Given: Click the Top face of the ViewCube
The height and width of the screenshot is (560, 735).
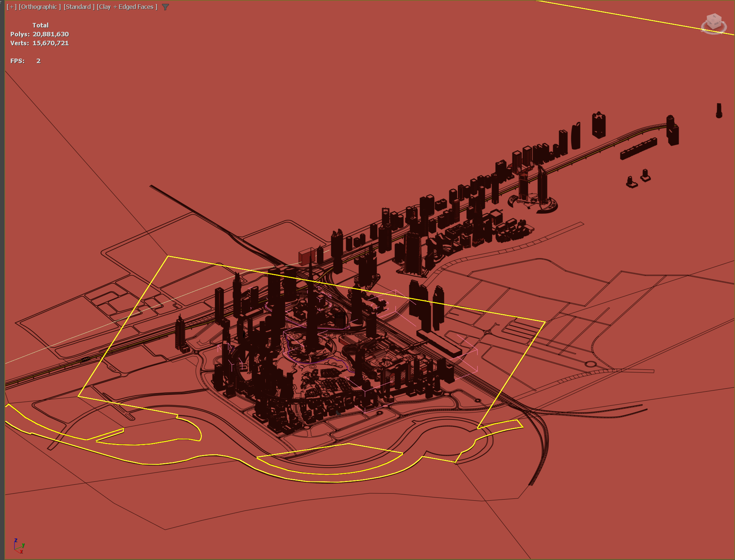Looking at the screenshot, I should 714,17.
